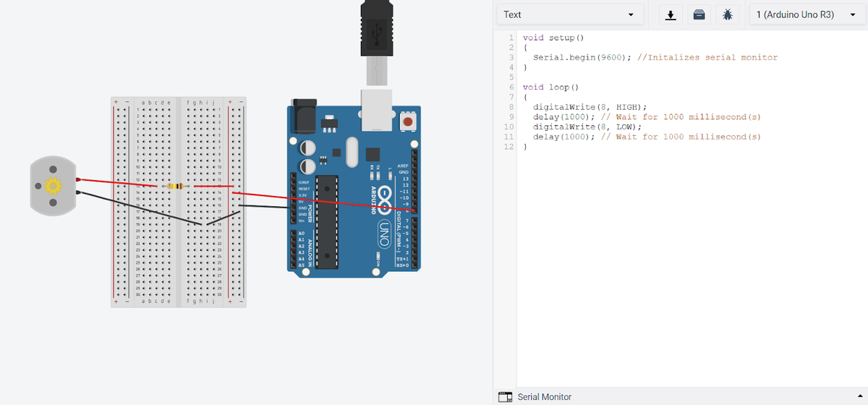Open the Libraries drawer icon
Screen dimensions: 868x405
(x=699, y=15)
